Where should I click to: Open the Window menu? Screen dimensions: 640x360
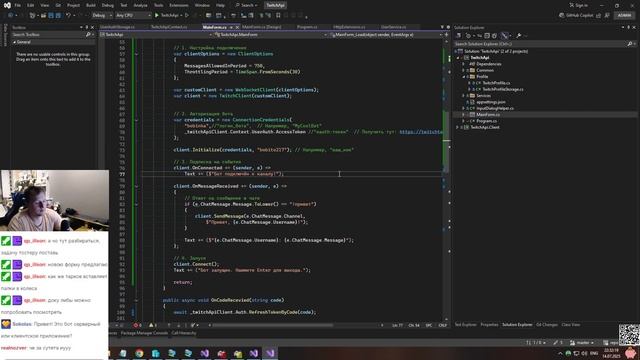[x=202, y=5]
